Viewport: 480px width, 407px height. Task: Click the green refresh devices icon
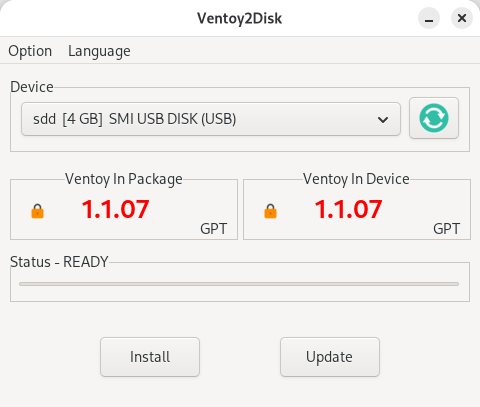(x=434, y=118)
